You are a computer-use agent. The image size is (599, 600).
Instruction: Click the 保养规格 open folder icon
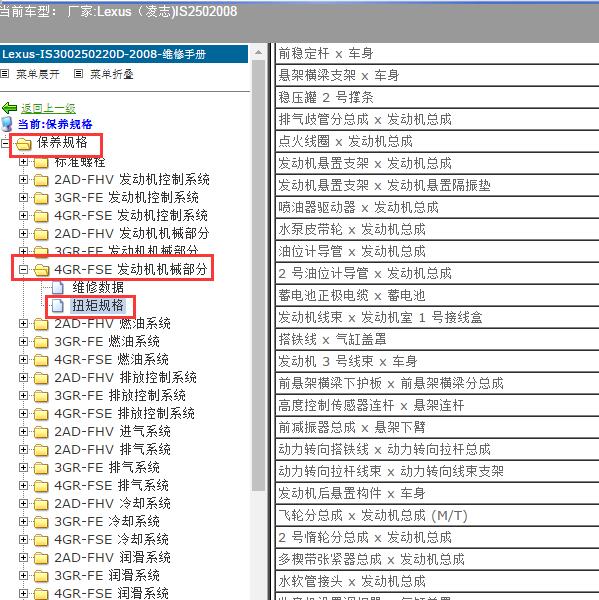(23, 144)
